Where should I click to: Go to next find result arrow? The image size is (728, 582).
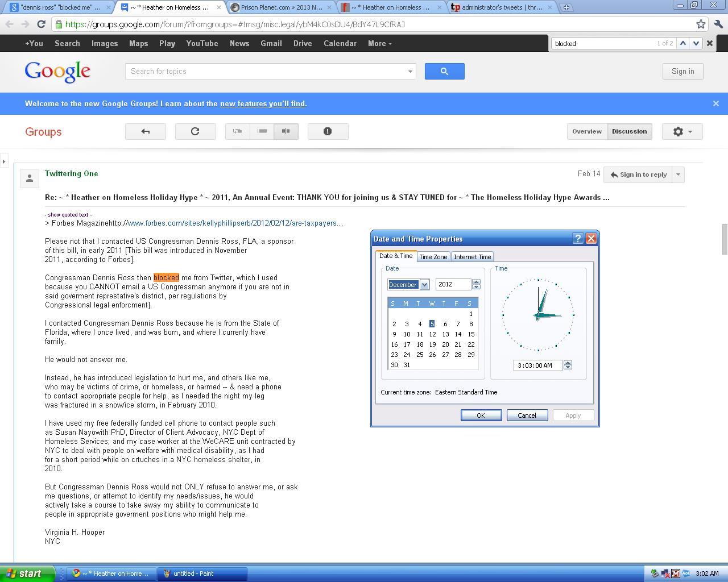tap(696, 43)
